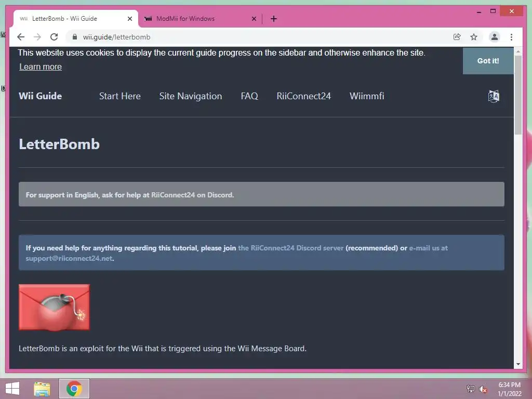Go back to the previous page

click(x=21, y=37)
